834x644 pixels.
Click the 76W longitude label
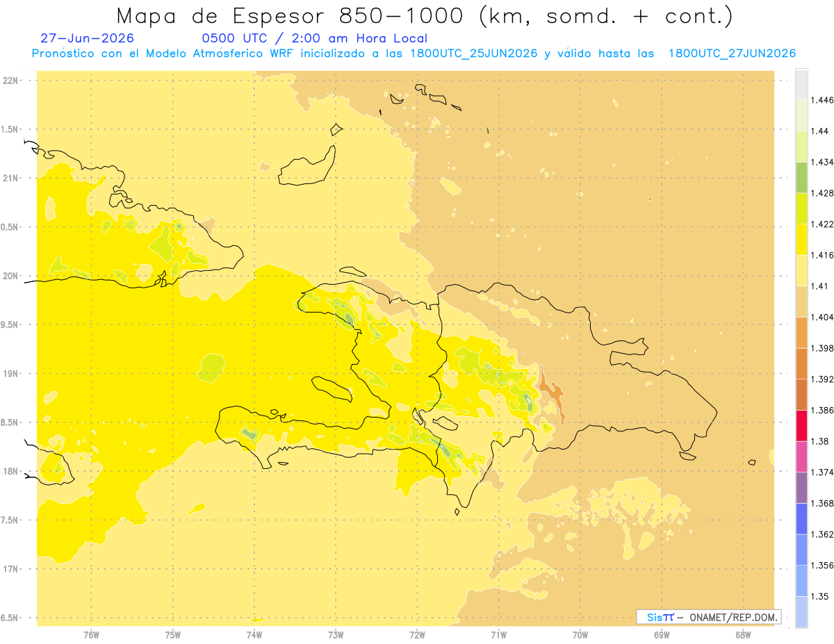point(91,635)
